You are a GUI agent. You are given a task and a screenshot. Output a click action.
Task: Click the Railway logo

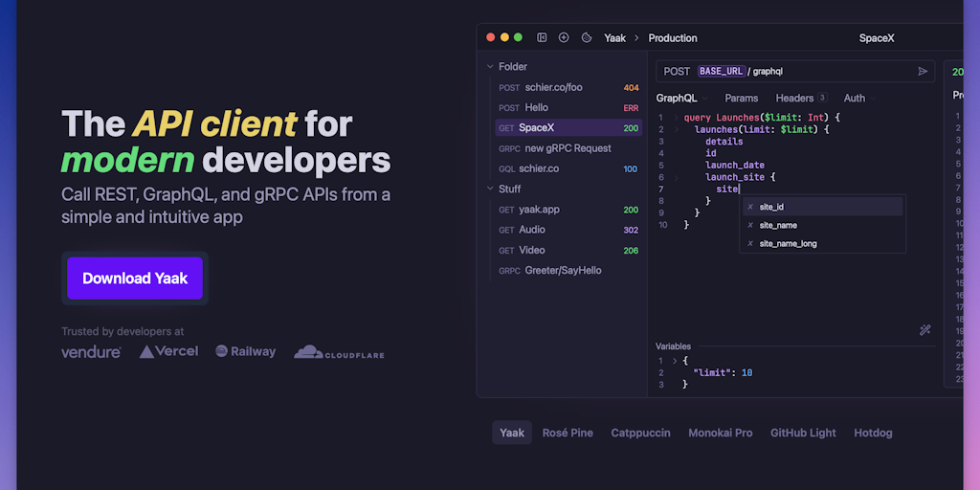tap(246, 351)
